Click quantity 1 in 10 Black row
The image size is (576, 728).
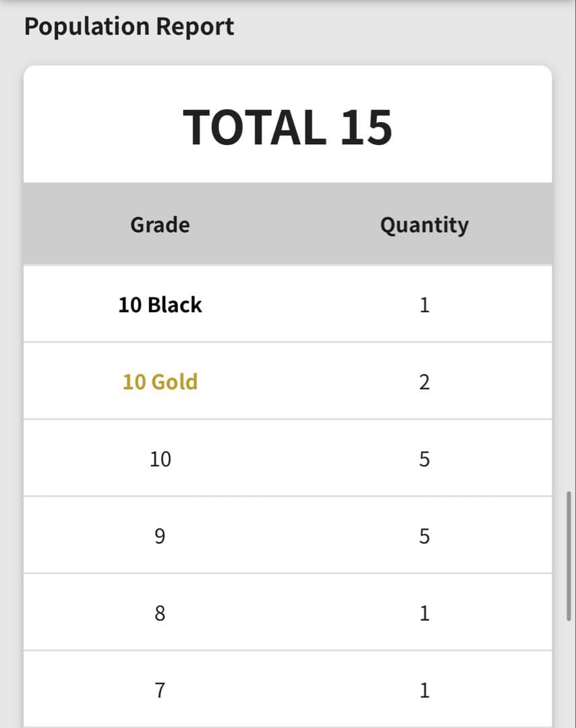point(424,305)
